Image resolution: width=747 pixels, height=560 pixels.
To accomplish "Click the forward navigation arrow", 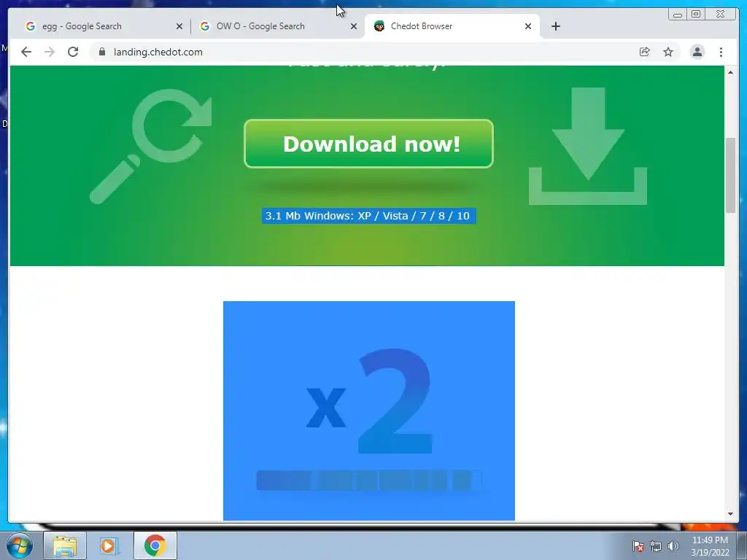I will pyautogui.click(x=50, y=52).
